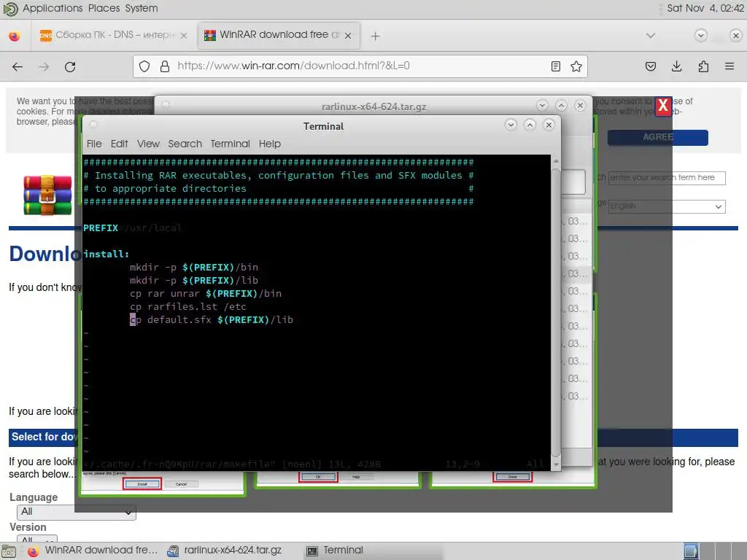Screen dimensions: 747x560
Task: Click the MATE logo in the top panel
Action: (x=10, y=9)
